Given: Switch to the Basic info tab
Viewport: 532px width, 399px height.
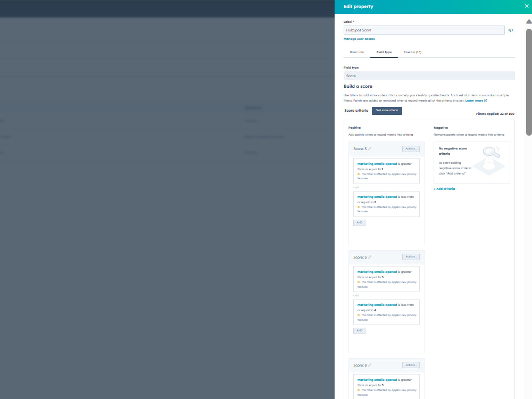Looking at the screenshot, I should click(x=357, y=52).
